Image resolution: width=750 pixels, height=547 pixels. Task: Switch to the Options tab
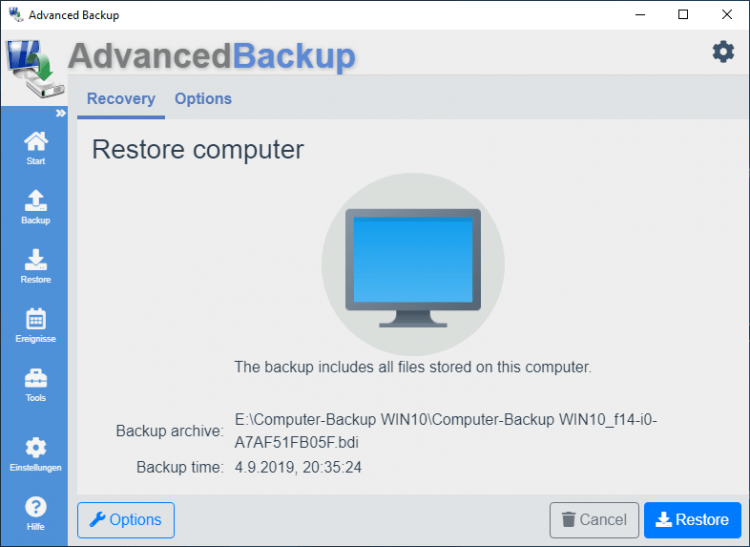coord(203,99)
